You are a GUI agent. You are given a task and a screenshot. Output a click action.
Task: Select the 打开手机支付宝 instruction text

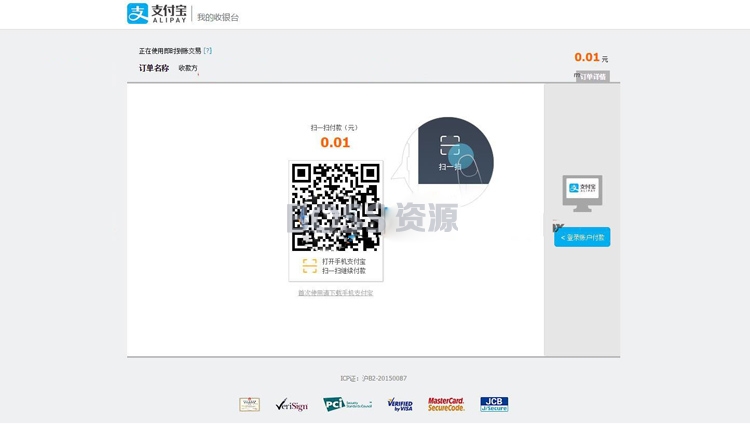click(x=343, y=261)
